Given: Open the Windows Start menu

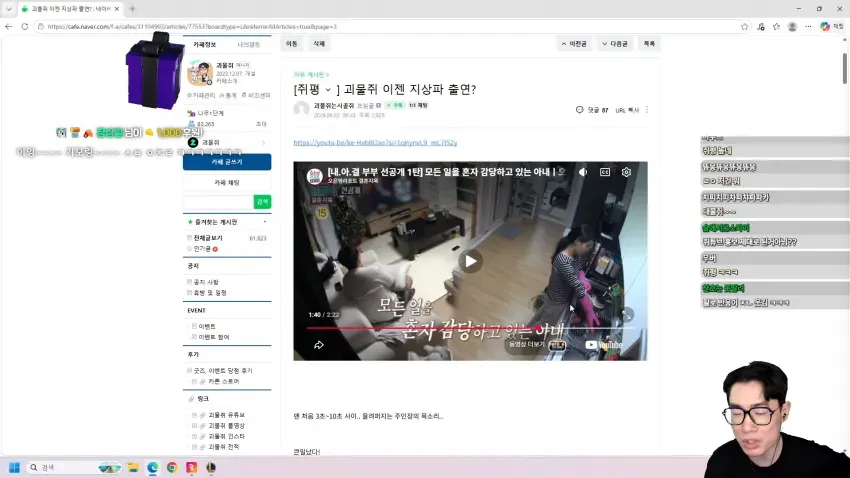Looking at the screenshot, I should pyautogui.click(x=15, y=467).
